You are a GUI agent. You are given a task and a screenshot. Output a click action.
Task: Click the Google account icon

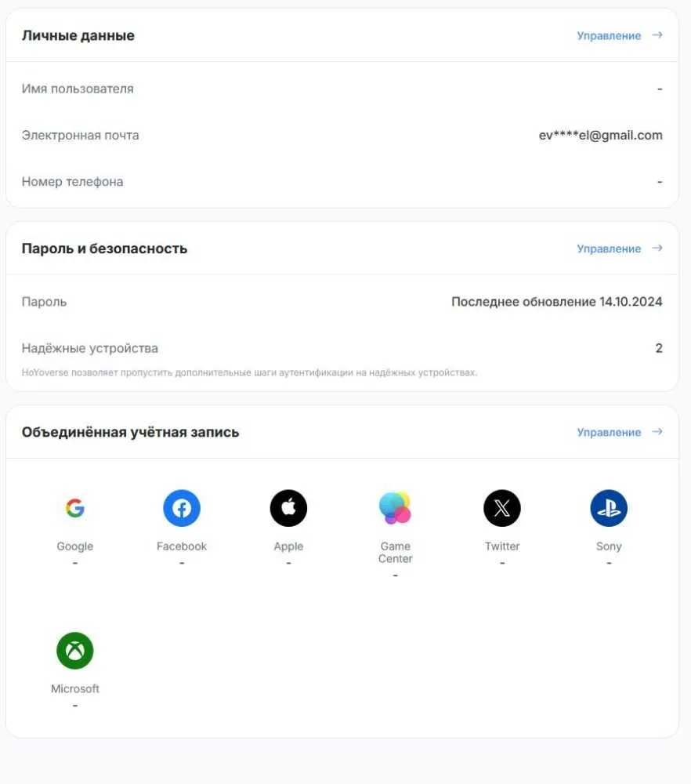point(75,508)
